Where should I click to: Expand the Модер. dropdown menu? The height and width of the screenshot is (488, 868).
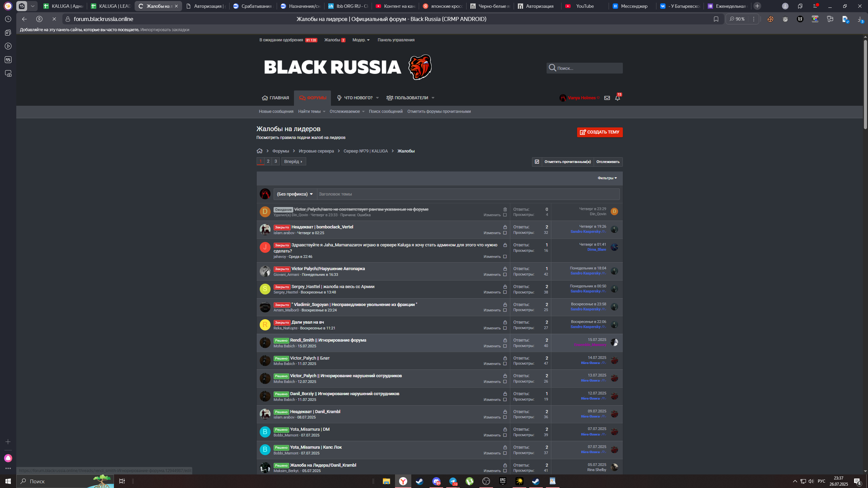361,40
